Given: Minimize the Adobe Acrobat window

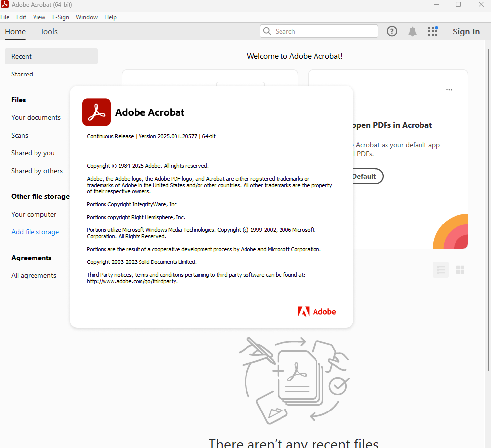Looking at the screenshot, I should point(436,5).
